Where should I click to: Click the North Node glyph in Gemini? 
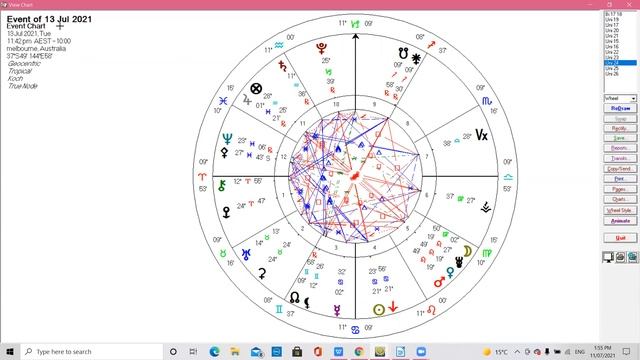point(294,297)
